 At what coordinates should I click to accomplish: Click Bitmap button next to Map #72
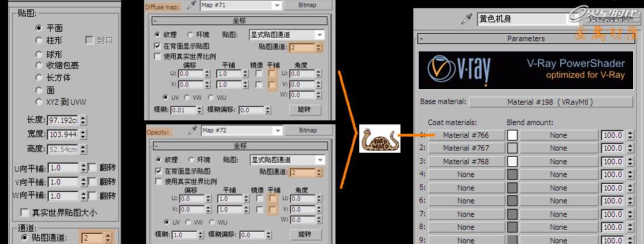tap(308, 130)
